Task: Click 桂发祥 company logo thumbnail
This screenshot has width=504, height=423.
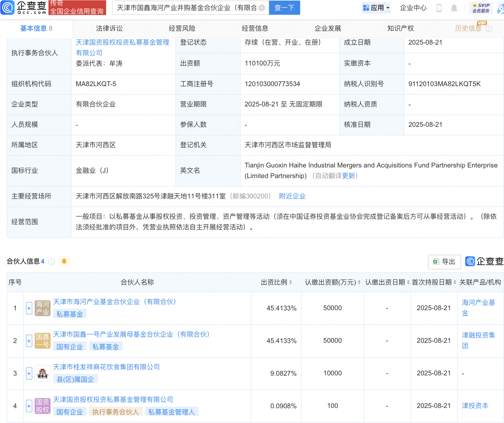Action: click(x=42, y=373)
